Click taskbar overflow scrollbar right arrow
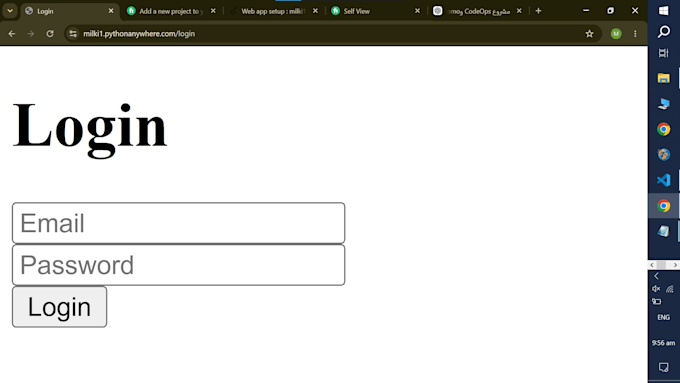Image resolution: width=680 pixels, height=383 pixels. (675, 265)
